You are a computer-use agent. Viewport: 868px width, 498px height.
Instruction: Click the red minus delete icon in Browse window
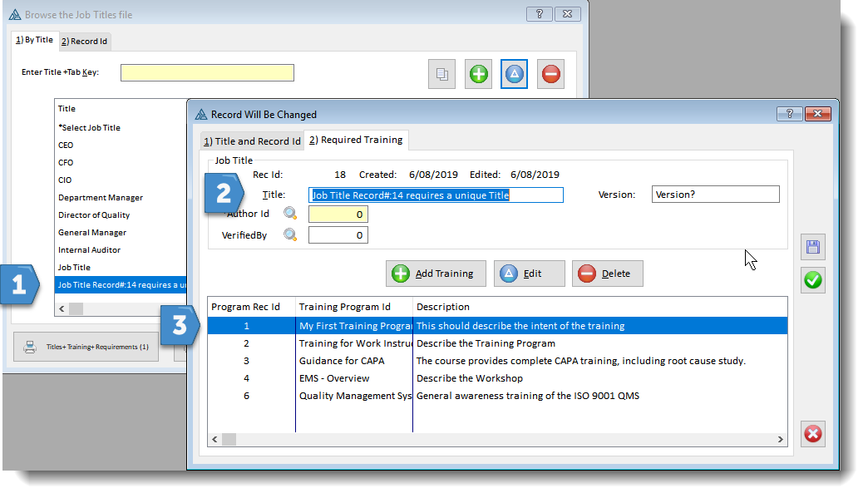point(550,74)
